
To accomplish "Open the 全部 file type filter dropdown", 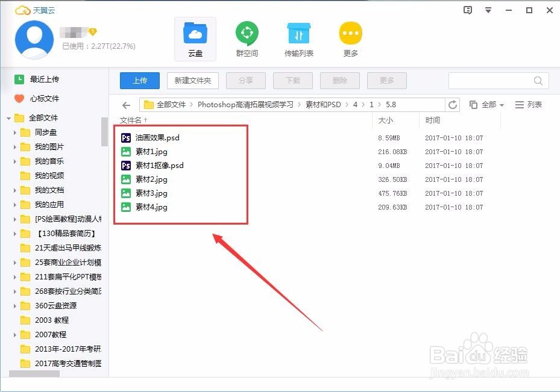I will click(x=489, y=104).
